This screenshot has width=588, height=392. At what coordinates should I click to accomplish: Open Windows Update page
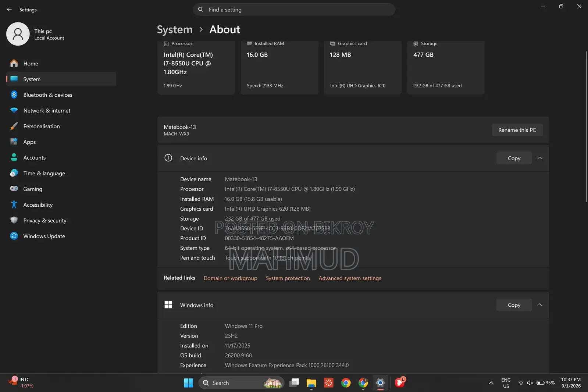61,236
